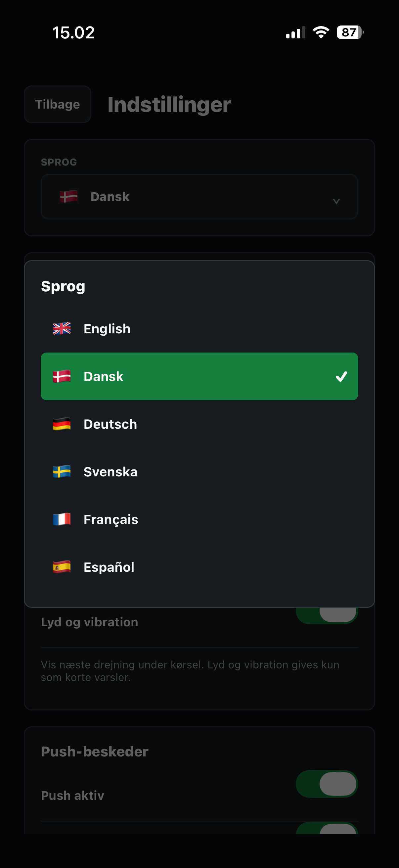Viewport: 399px width, 868px height.
Task: Pick Français from the Sprog menu
Action: [x=199, y=520]
